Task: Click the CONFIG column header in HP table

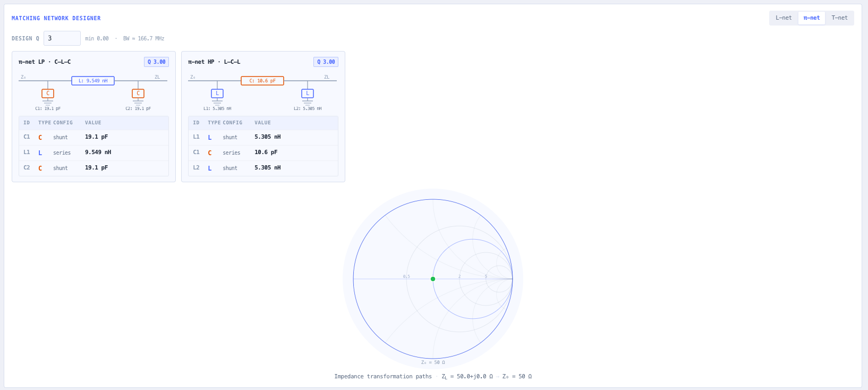Action: click(x=233, y=123)
